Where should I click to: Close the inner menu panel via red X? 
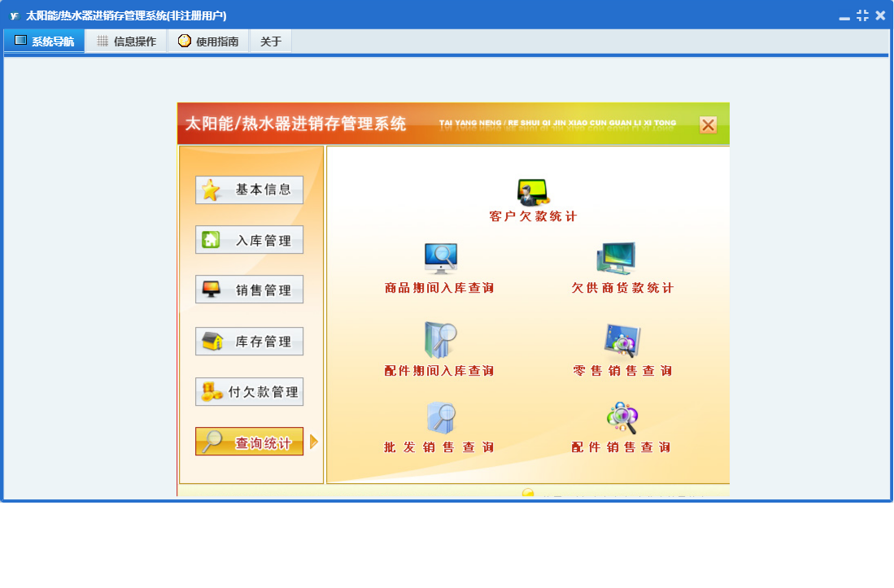point(708,124)
